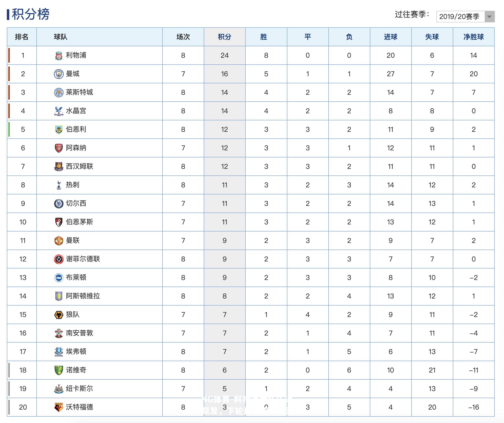504x423 pixels.
Task: Click the Norwich (诺维奇) badge icon
Action: [59, 370]
